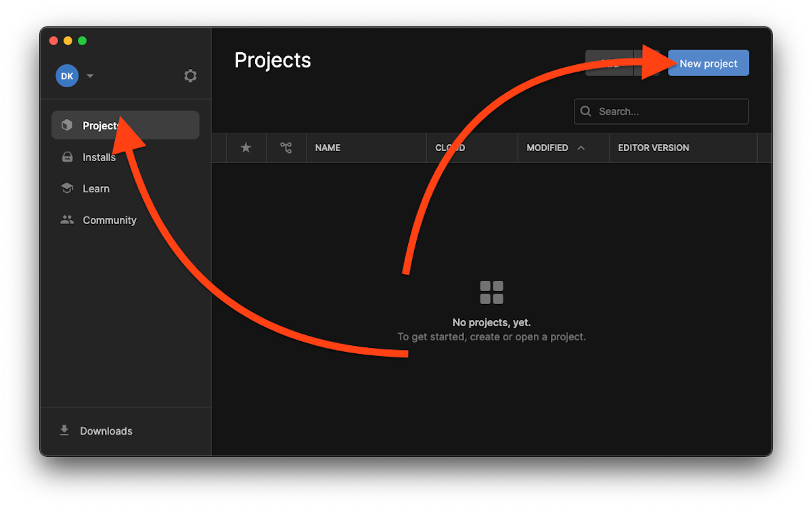Sort projects by NAME column

[x=328, y=148]
